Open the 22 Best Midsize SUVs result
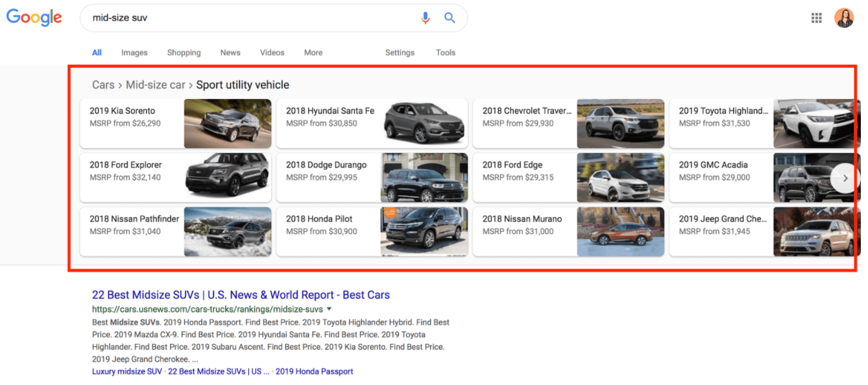This screenshot has height=385, width=868. [x=241, y=294]
